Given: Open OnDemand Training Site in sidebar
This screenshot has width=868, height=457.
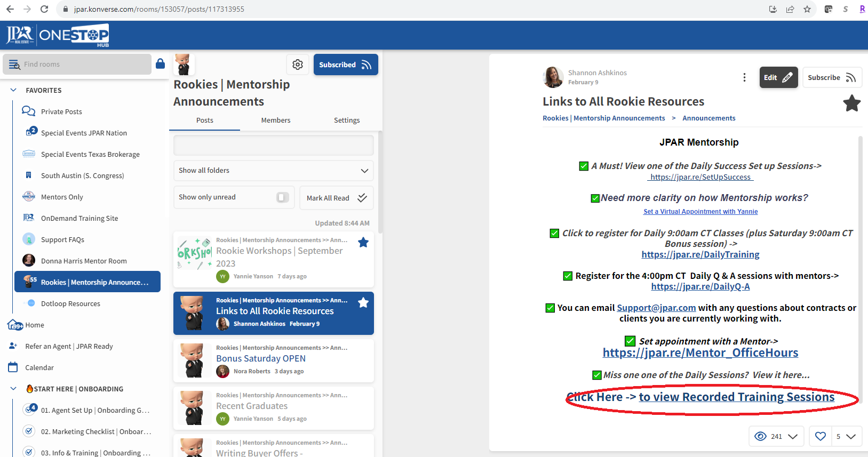Looking at the screenshot, I should coord(79,218).
